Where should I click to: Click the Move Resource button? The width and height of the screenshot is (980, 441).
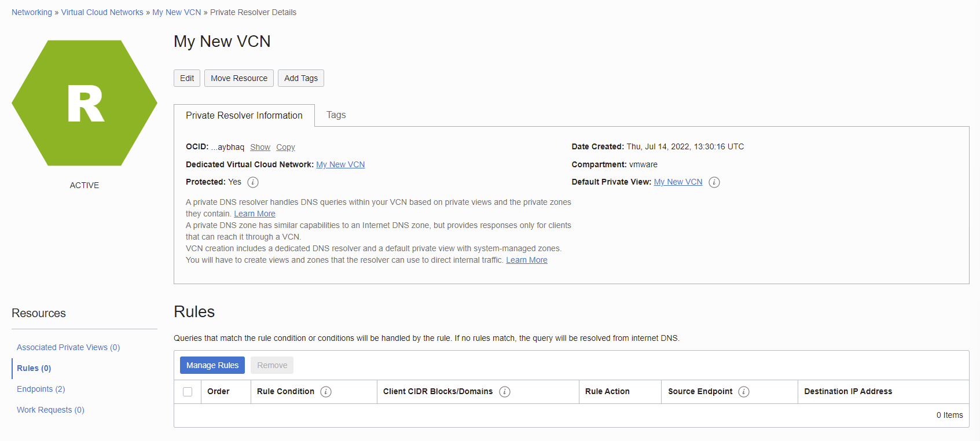click(x=238, y=78)
